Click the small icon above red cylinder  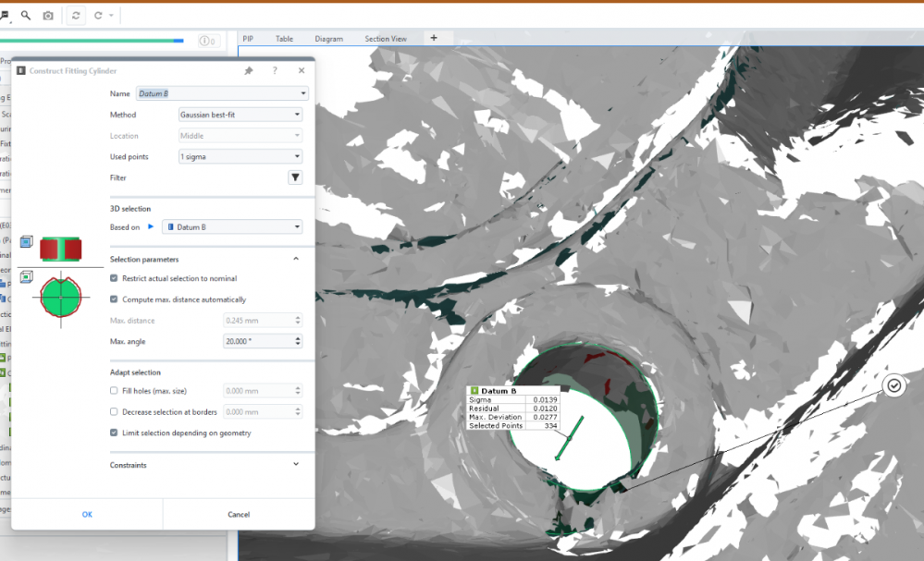coord(27,241)
